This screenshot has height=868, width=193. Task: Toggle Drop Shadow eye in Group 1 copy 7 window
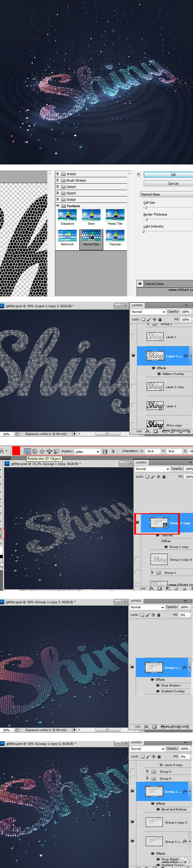158,685
